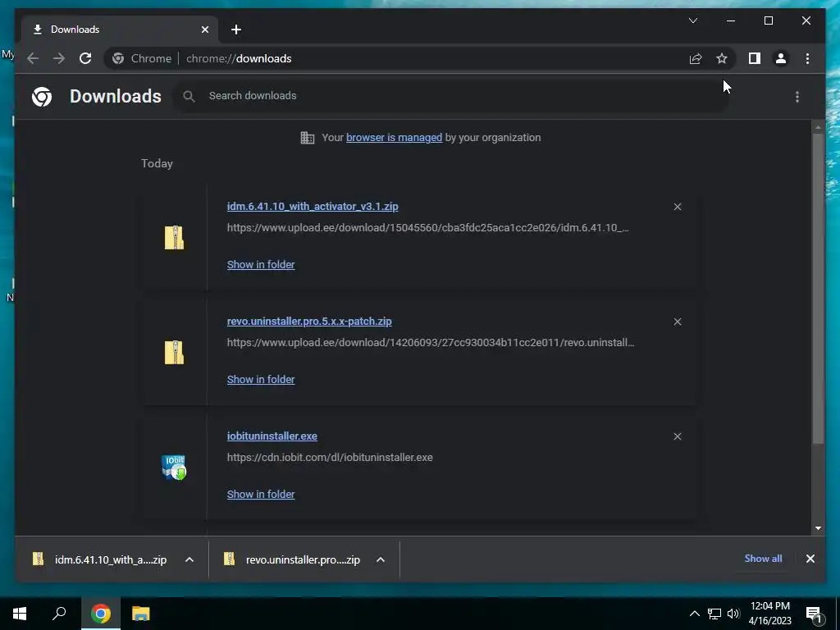Open Chrome's three-dot main menu
This screenshot has width=840, height=630.
[807, 58]
